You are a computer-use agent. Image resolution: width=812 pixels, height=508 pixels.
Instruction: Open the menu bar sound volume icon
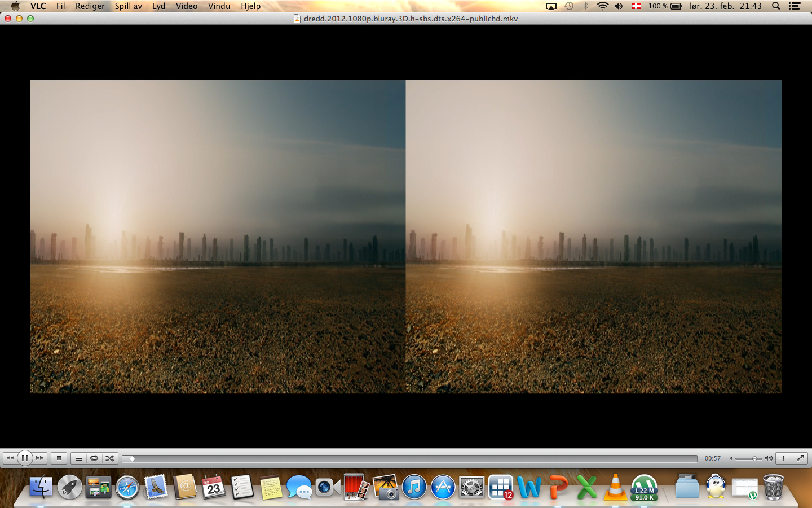tap(619, 6)
